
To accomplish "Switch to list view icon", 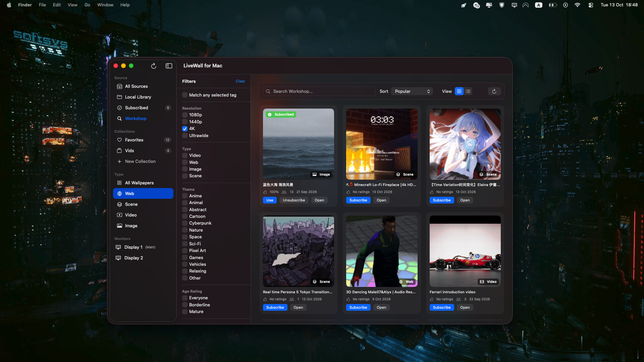I will [x=468, y=91].
